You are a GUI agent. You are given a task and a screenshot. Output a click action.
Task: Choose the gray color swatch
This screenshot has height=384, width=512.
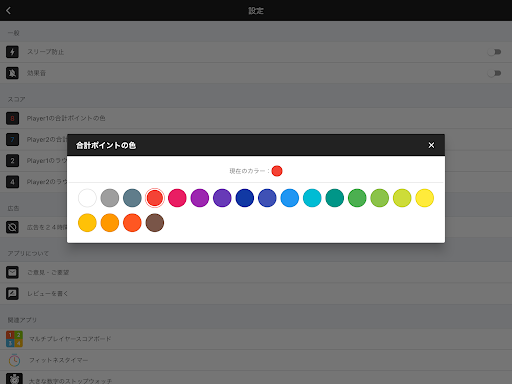pos(110,198)
